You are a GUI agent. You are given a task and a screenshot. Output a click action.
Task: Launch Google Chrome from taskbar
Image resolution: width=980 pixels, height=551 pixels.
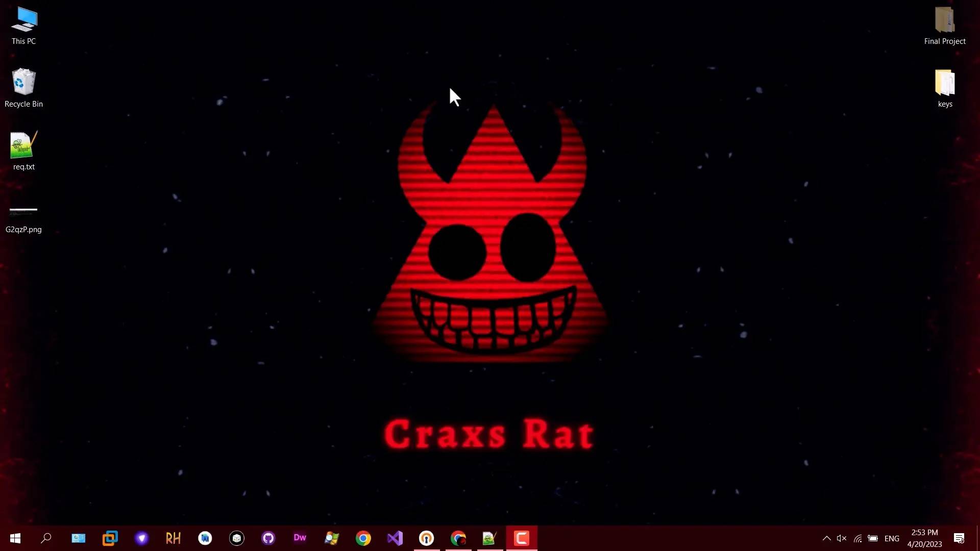click(x=363, y=538)
